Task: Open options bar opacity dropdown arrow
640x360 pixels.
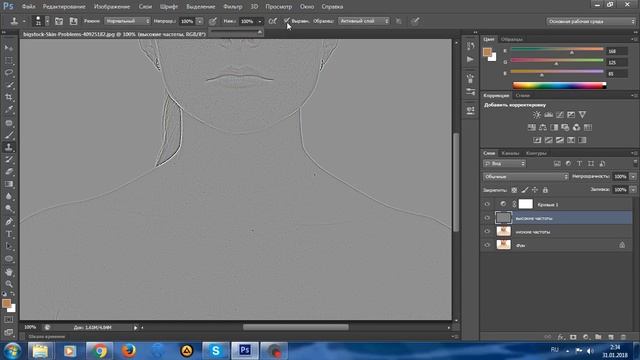Action: coord(200,21)
